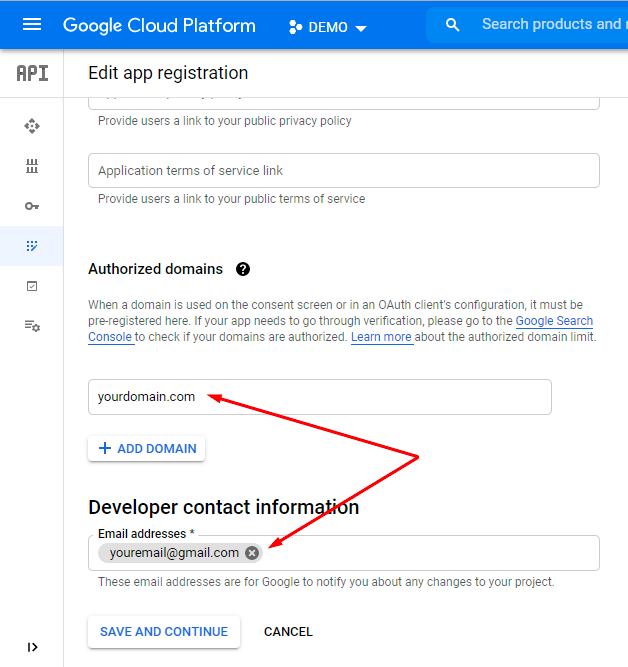628x667 pixels.
Task: Open the Dashboard sidebar icon
Action: [x=32, y=126]
